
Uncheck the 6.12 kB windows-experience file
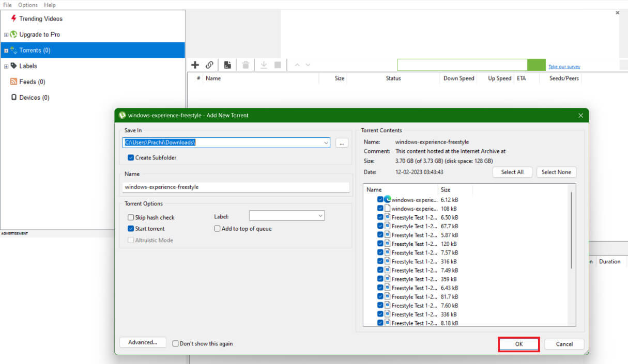(380, 199)
